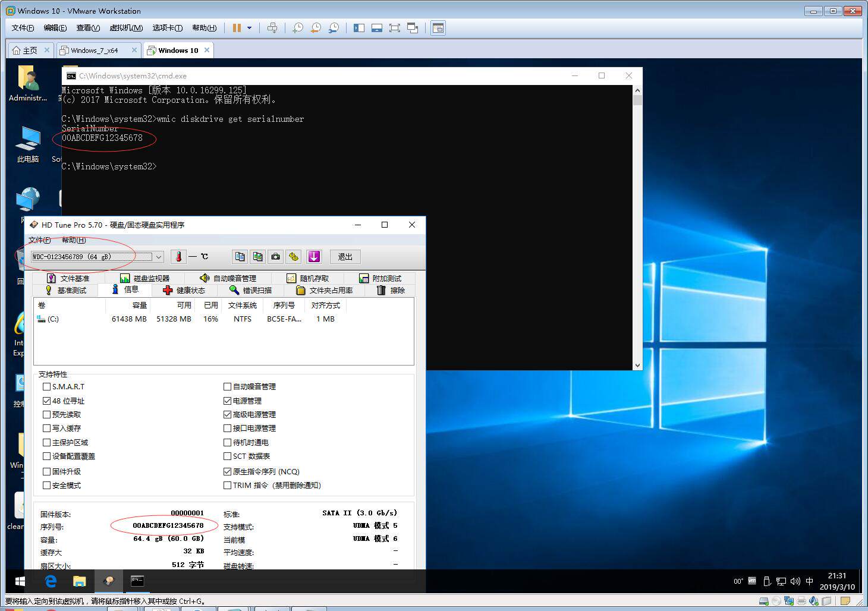Open the VMware 编辑(E) menu

[55, 28]
